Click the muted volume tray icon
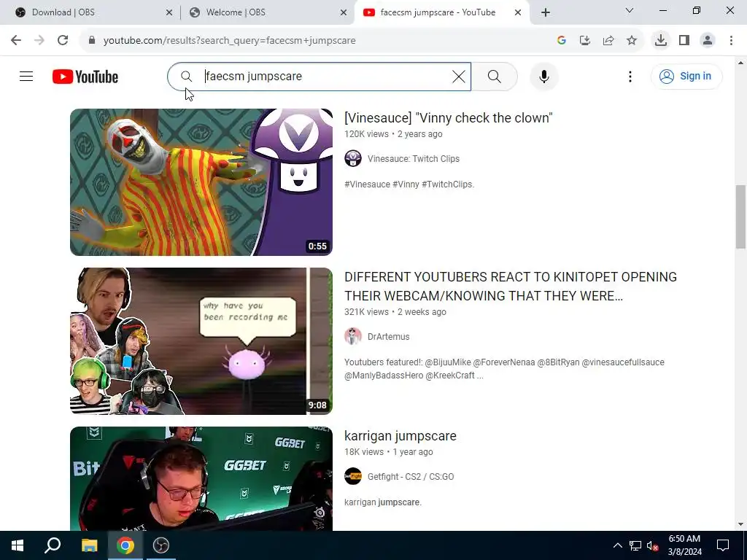The width and height of the screenshot is (747, 560). pos(653,545)
